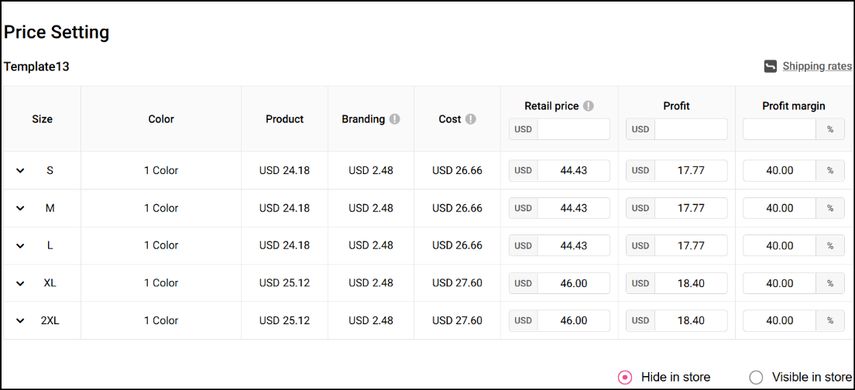Click the Color column header

pyautogui.click(x=161, y=119)
